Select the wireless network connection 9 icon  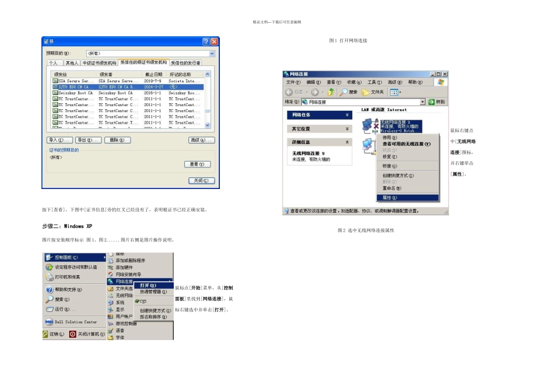pyautogui.click(x=370, y=126)
